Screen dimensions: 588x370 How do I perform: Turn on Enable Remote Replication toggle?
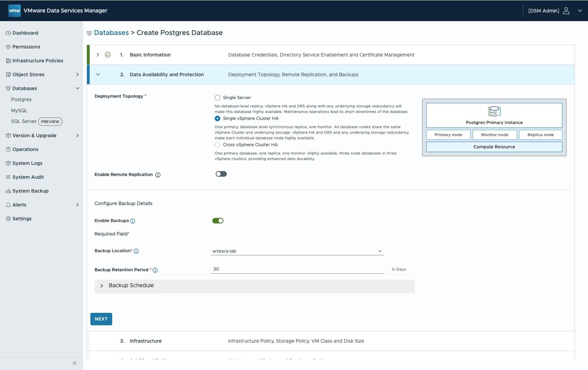(221, 174)
